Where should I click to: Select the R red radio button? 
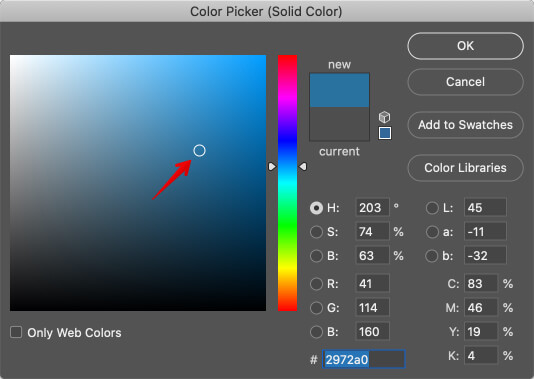tap(316, 284)
